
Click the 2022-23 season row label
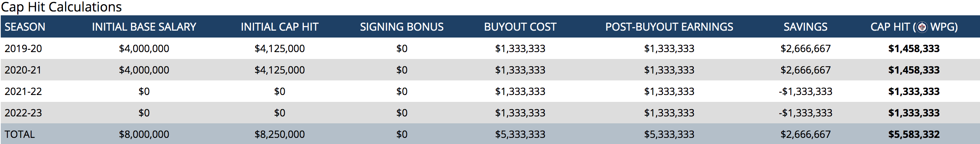(x=23, y=113)
